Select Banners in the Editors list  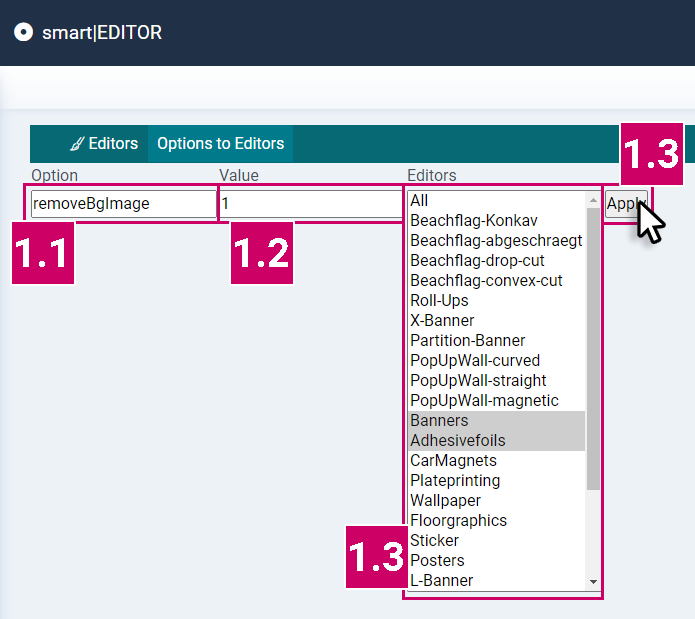[x=496, y=420]
